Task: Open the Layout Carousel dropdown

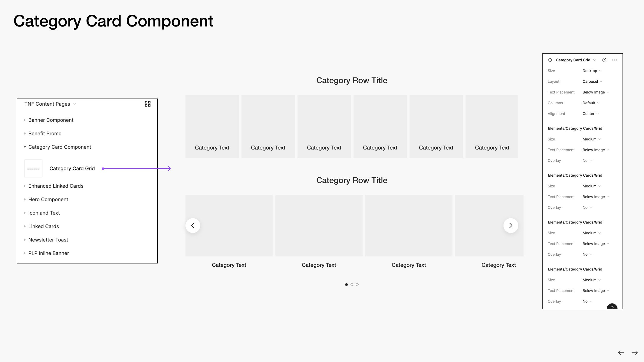Action: tap(592, 82)
